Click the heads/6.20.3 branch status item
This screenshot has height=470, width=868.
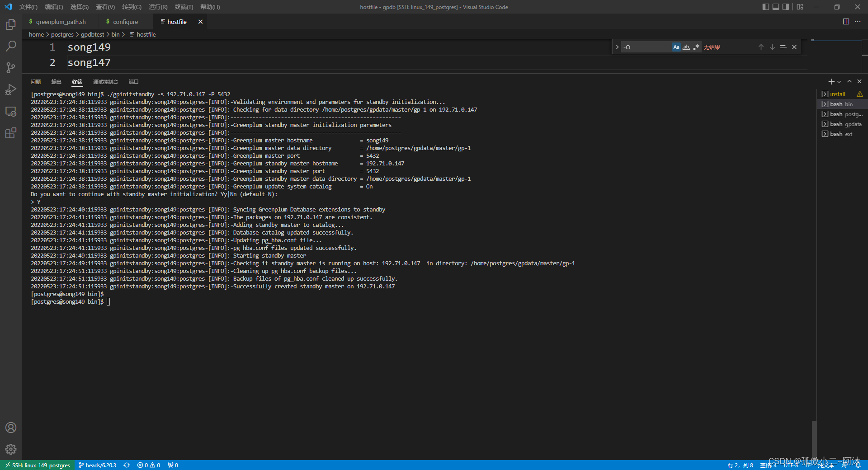[x=97, y=465]
